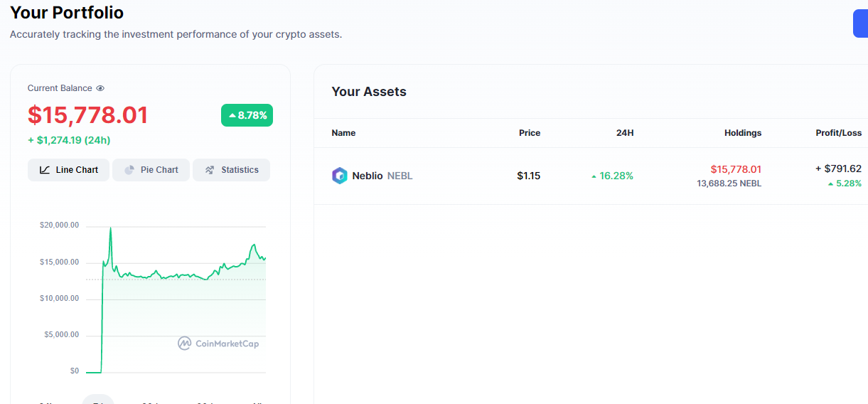Sort assets by the 24H column header
This screenshot has width=868, height=404.
[625, 133]
